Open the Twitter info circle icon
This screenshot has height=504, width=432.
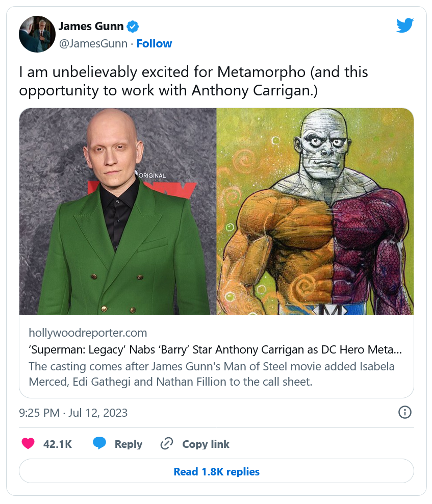tap(404, 412)
